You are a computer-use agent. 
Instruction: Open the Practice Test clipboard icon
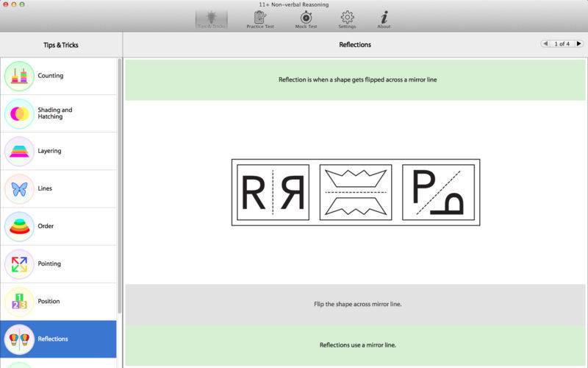(259, 18)
